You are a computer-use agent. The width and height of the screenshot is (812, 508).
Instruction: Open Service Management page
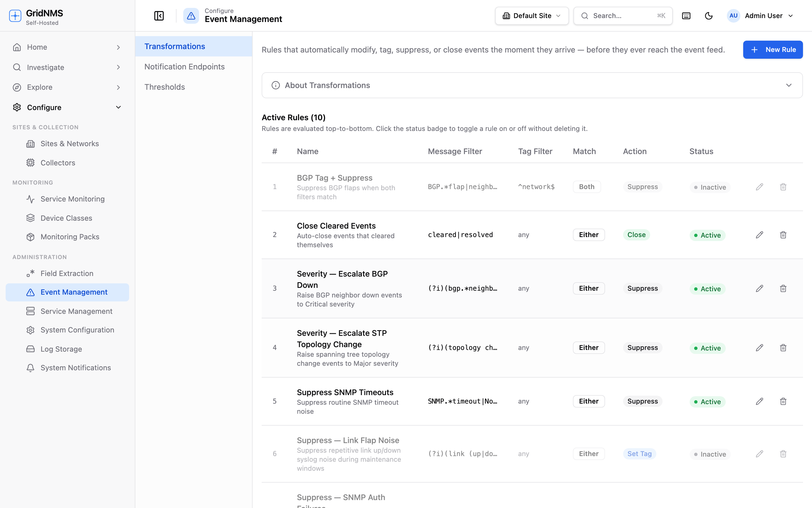[67, 312]
